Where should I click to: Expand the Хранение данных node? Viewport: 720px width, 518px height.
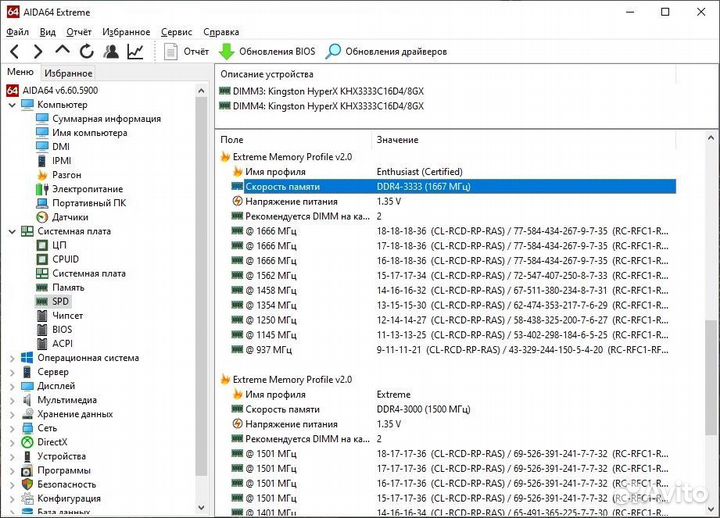[12, 414]
